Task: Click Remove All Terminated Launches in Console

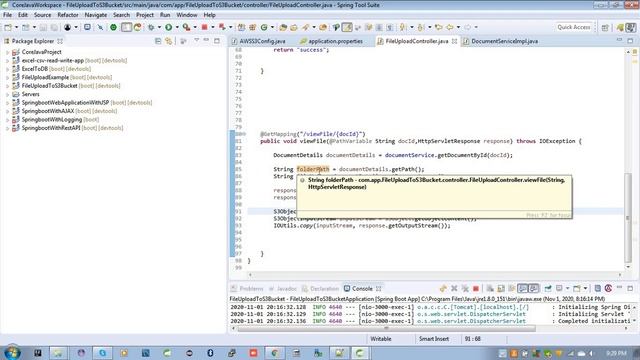Action: click(465, 289)
